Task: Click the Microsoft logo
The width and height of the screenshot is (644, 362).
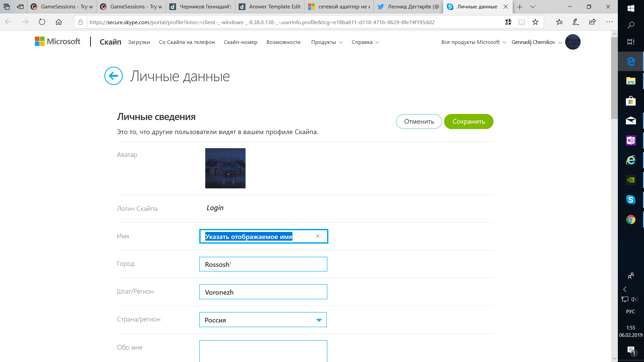Action: [x=58, y=42]
